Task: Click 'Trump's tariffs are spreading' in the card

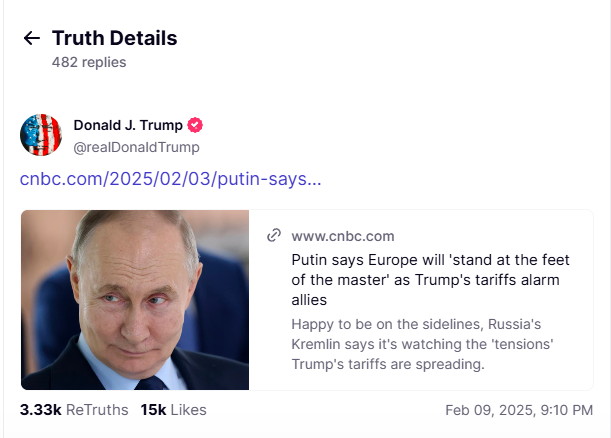Action: point(387,364)
